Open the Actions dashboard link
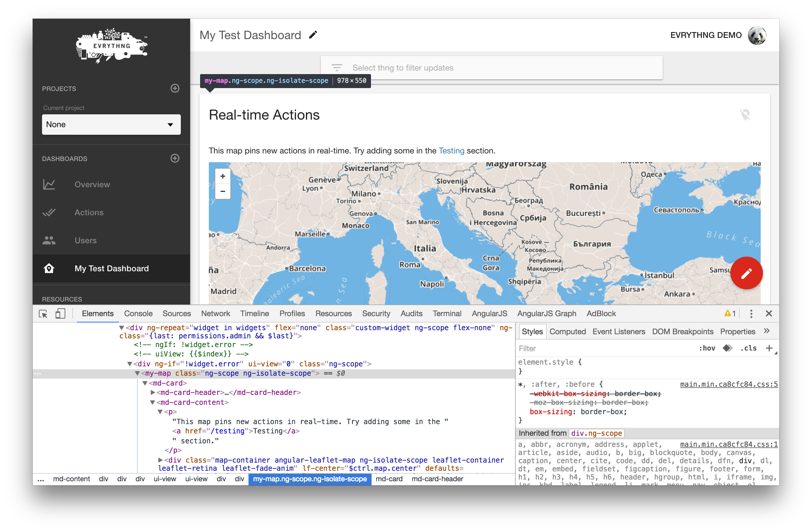This screenshot has width=812, height=532. (89, 212)
